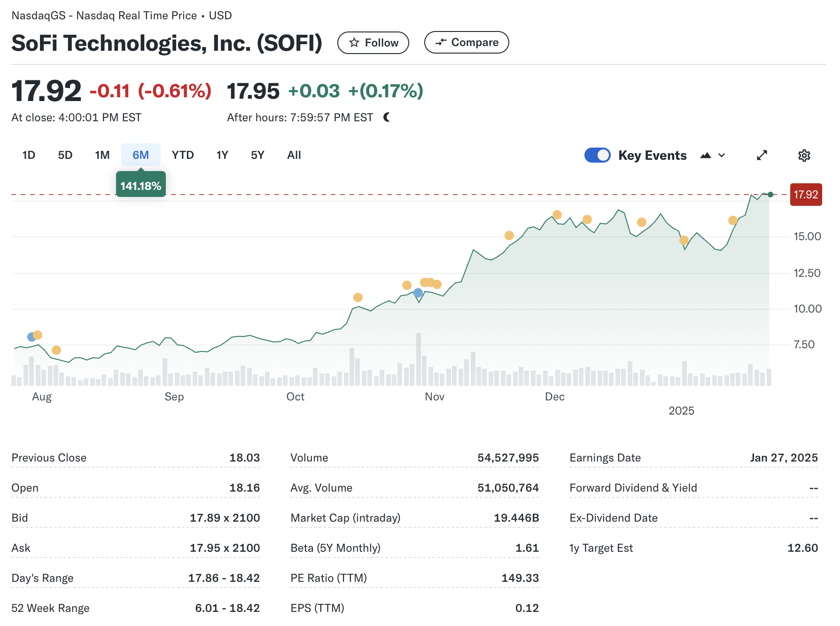Open the Compare button

click(467, 43)
